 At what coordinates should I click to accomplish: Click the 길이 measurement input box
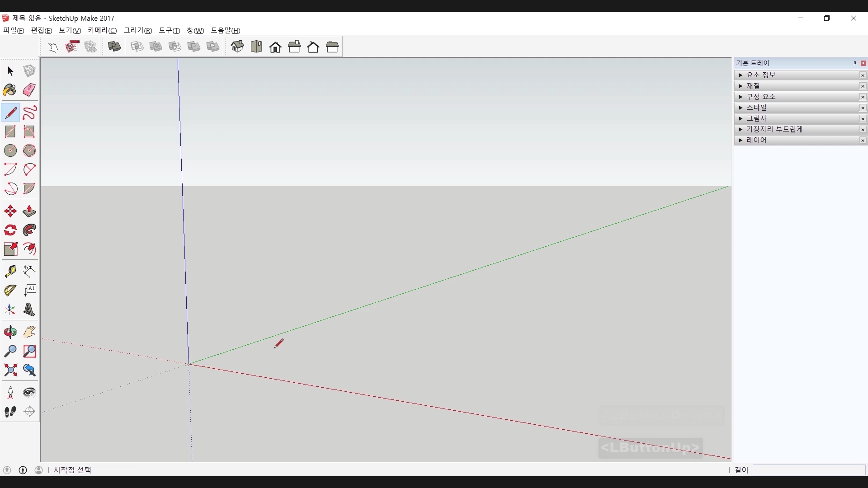[808, 470]
